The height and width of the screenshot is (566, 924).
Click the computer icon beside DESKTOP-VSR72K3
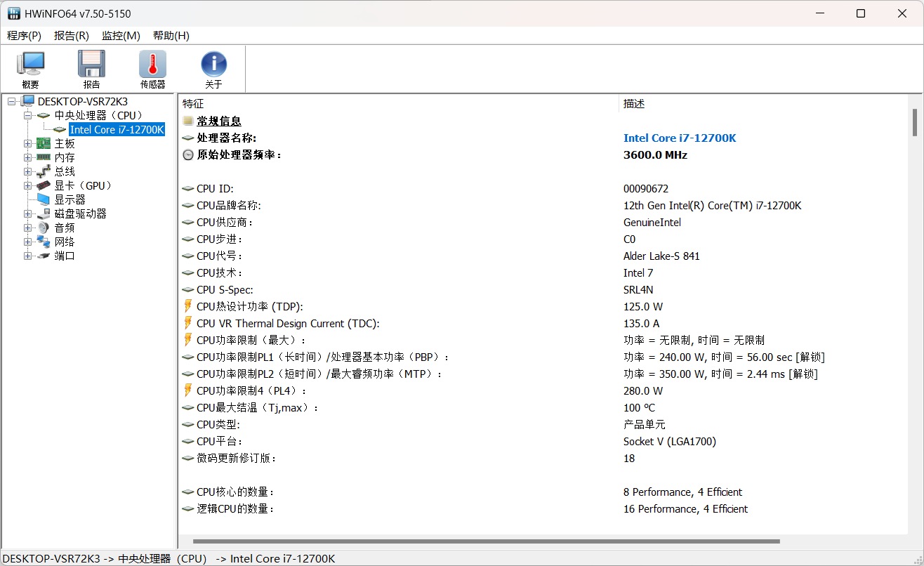coord(28,101)
